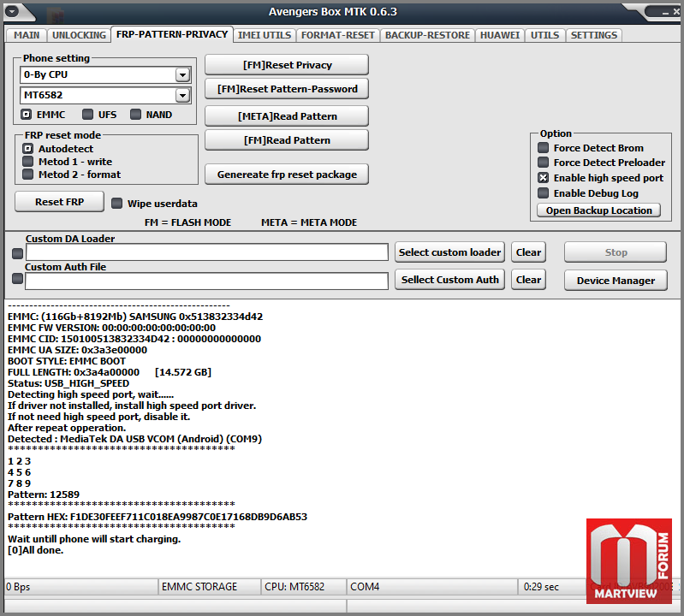Image resolution: width=684 pixels, height=616 pixels.
Task: Click the Wait untill phone will start charging line
Action: (x=94, y=539)
